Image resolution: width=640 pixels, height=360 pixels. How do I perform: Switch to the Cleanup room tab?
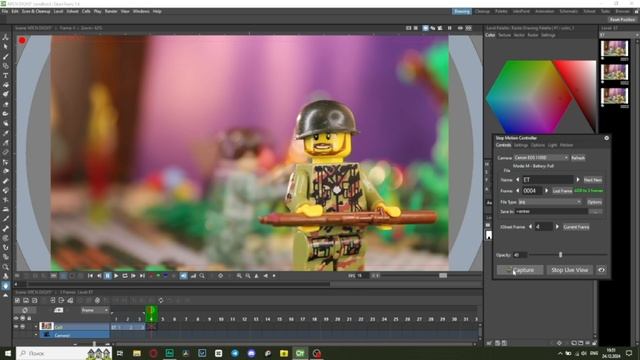click(x=482, y=11)
